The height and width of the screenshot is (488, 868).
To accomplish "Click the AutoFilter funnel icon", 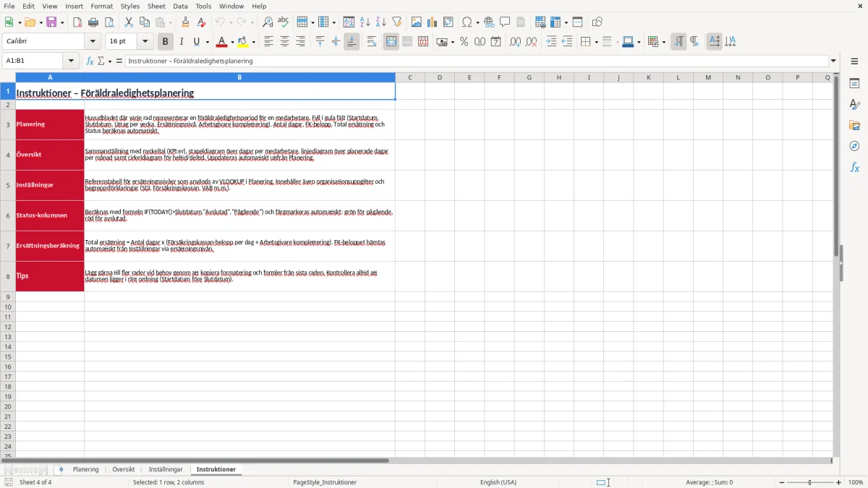I will [396, 22].
